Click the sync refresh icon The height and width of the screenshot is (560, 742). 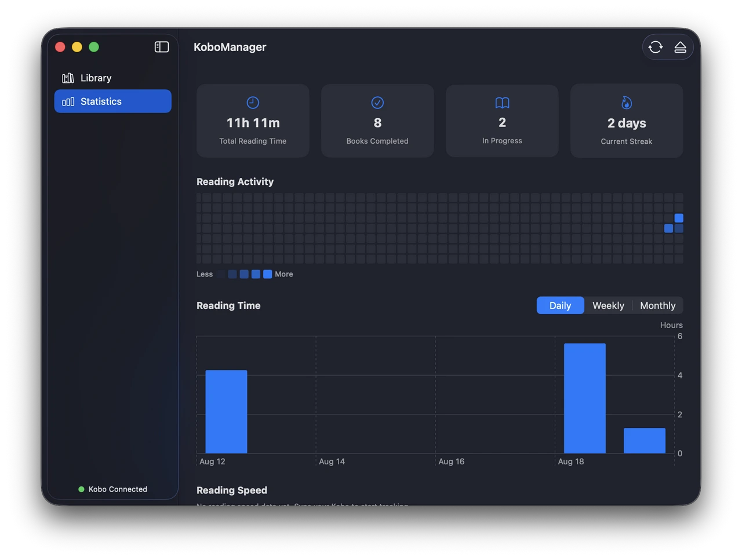click(x=656, y=47)
